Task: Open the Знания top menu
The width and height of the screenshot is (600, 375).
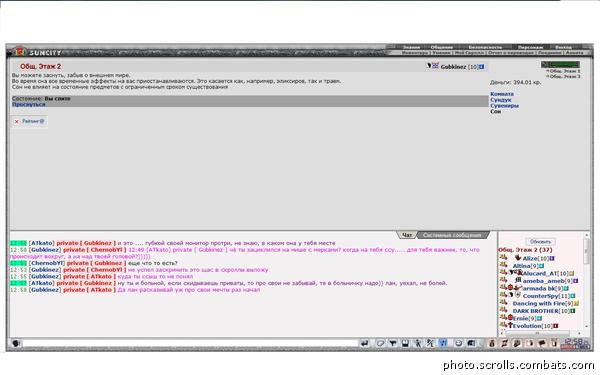Action: (411, 47)
